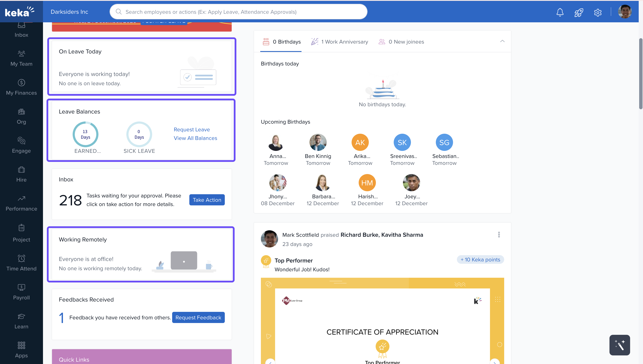The height and width of the screenshot is (364, 643).
Task: Switch to 1 Work Anniversary tab
Action: click(x=339, y=42)
